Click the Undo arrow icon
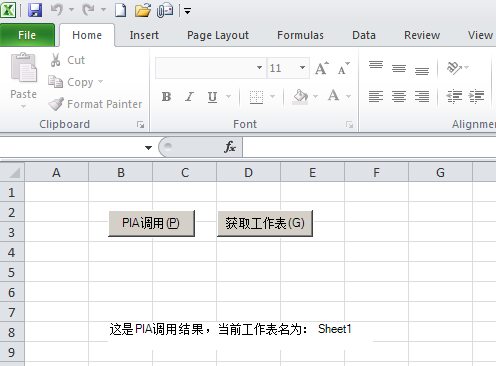This screenshot has width=496, height=366. [57, 10]
